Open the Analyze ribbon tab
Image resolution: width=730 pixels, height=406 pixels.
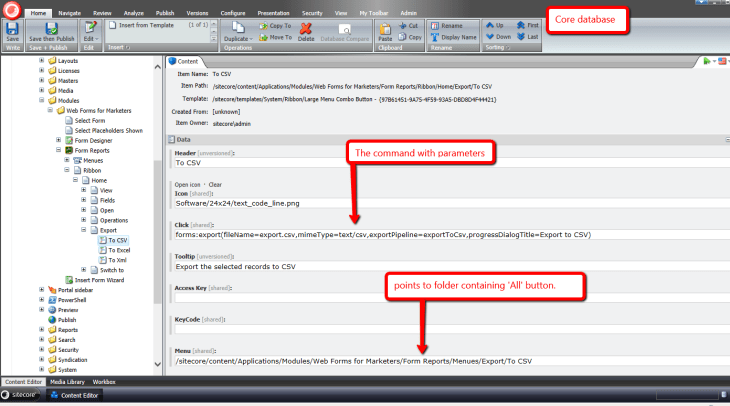134,13
